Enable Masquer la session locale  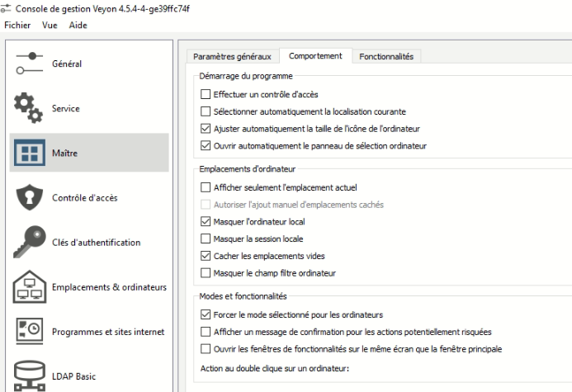click(206, 239)
